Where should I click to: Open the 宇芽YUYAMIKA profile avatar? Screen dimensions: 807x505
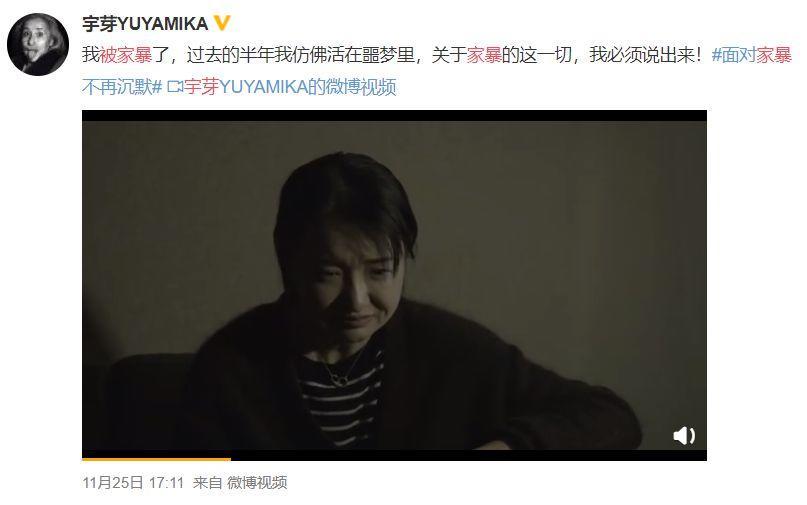(x=38, y=44)
